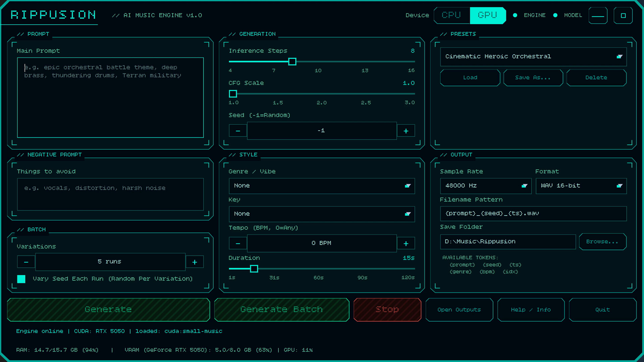Expand the Genre / Vibe dropdown
The width and height of the screenshot is (644, 362).
click(322, 186)
